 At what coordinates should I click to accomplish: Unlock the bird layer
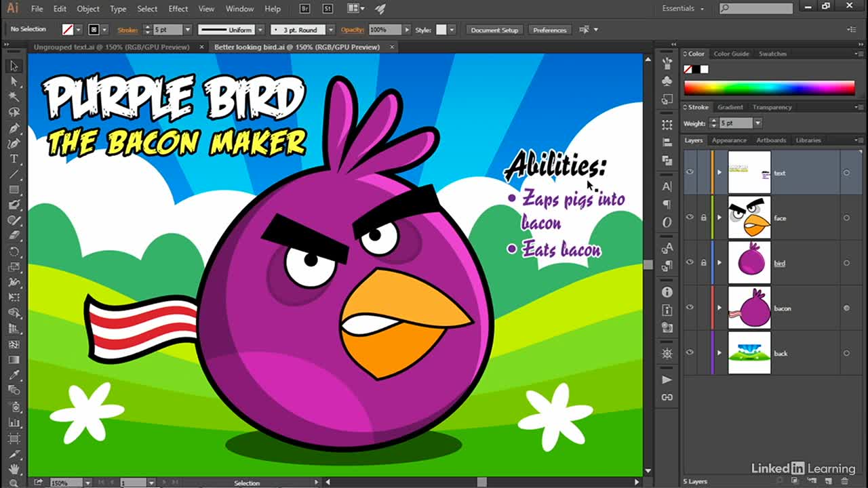point(703,262)
